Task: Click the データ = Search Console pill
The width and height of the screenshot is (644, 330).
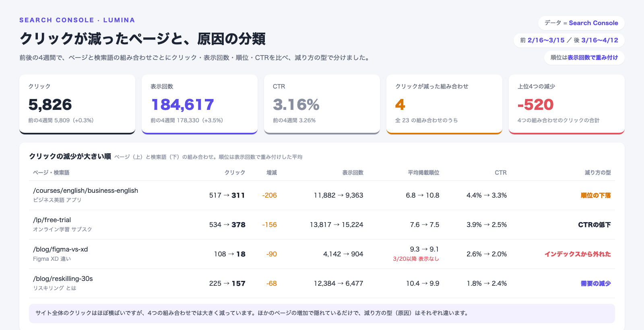Action: click(x=581, y=23)
